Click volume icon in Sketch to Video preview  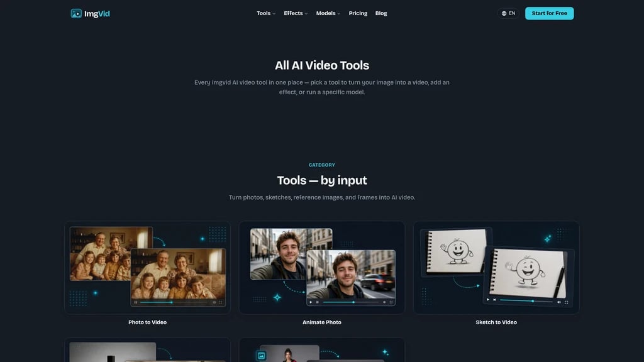point(559,302)
